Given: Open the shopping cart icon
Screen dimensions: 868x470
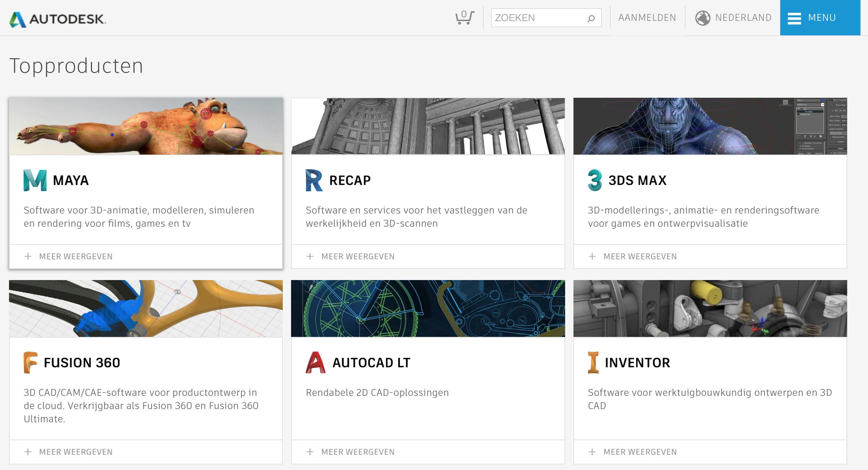Looking at the screenshot, I should click(x=464, y=17).
